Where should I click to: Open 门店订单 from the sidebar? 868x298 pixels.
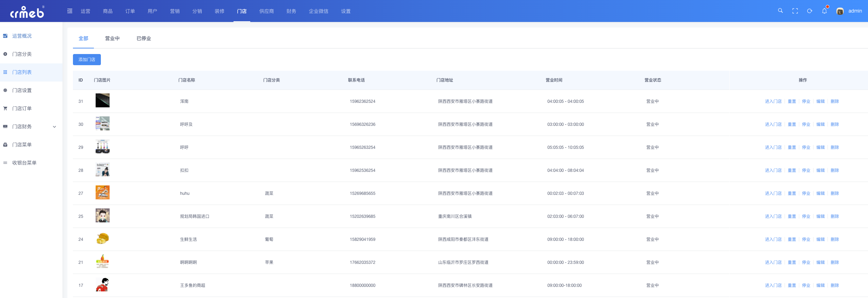22,108
